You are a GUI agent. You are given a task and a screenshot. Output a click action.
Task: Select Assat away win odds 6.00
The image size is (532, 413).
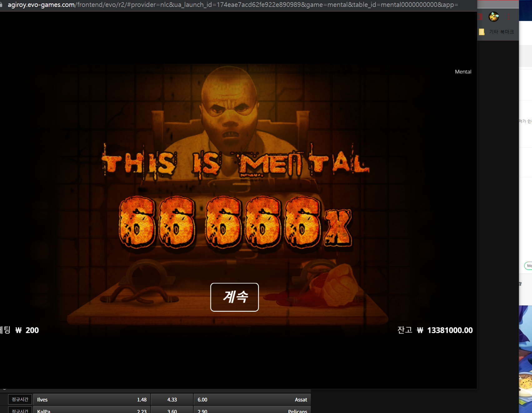[x=252, y=400]
